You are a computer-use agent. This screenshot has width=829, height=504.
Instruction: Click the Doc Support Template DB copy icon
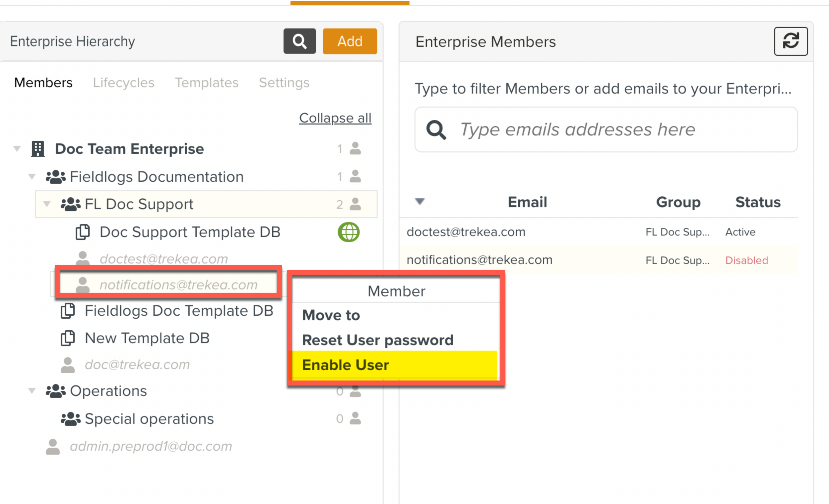point(83,232)
